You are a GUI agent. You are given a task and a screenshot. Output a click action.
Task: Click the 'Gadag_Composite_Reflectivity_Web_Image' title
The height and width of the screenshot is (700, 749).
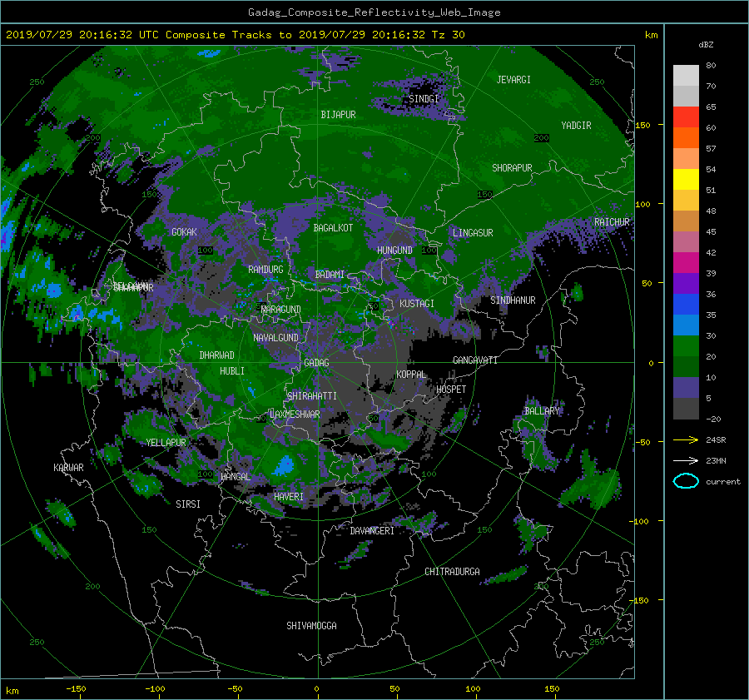point(374,12)
